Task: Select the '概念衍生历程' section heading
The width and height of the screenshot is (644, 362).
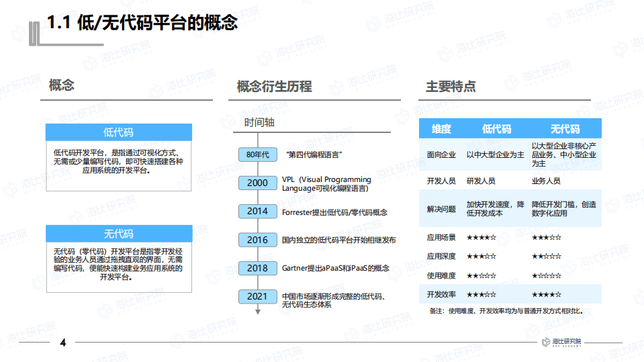Action: click(x=275, y=86)
